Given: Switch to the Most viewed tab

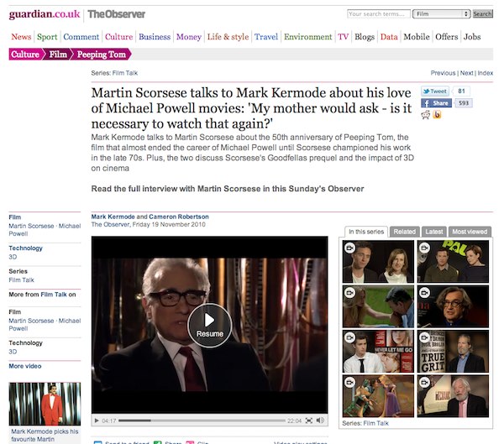Looking at the screenshot, I should point(470,232).
